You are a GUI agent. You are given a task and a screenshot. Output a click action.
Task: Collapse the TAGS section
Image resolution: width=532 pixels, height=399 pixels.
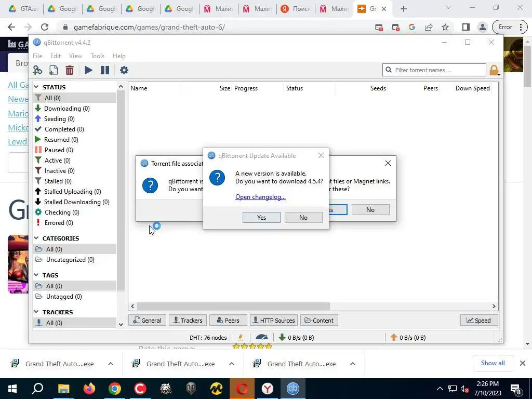[x=37, y=275]
